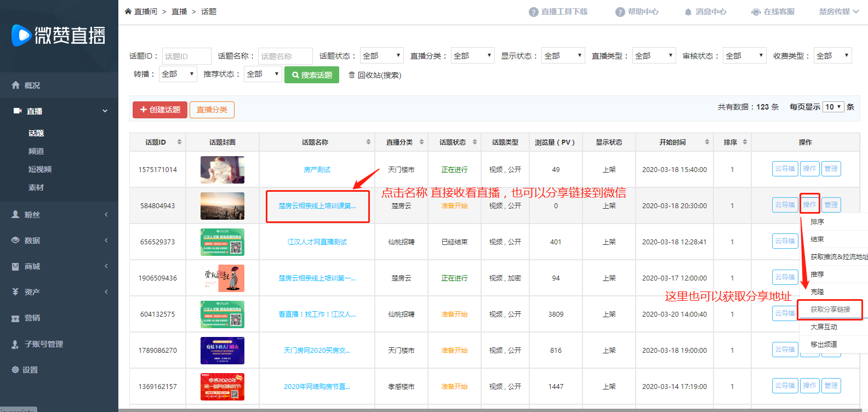Focus the 话题ID input field
The image size is (868, 412).
click(x=187, y=56)
